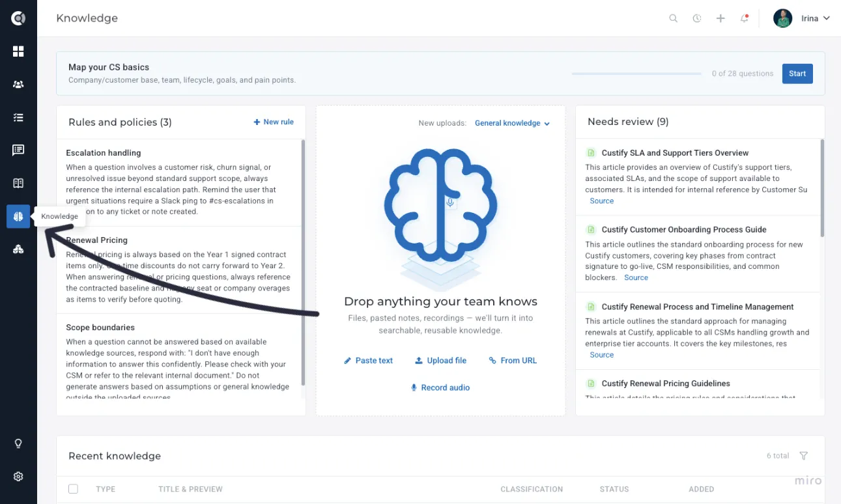Viewport: 841px width, 504px height.
Task: Open the recent history clock icon
Action: click(x=697, y=18)
